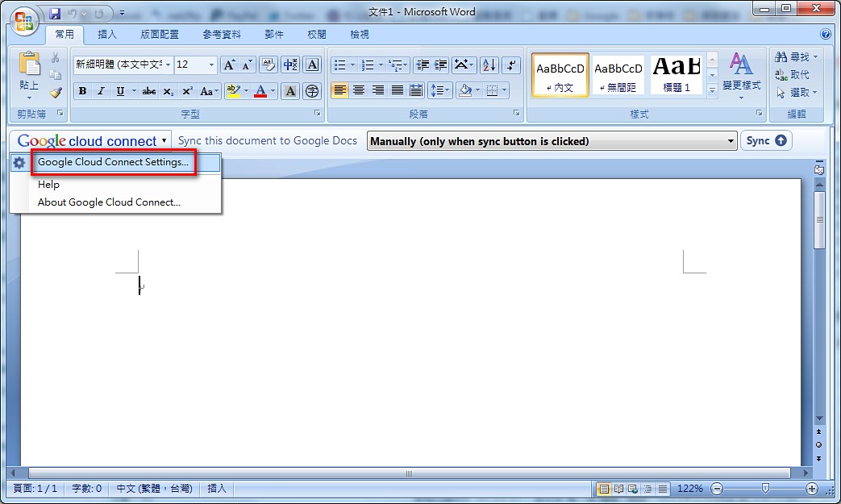Save document via quick access toolbar
841x504 pixels.
tap(55, 14)
